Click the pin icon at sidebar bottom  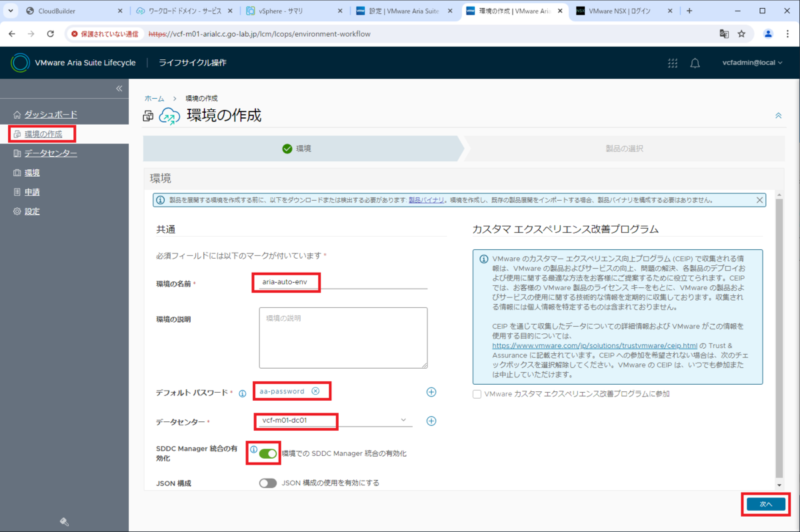point(64,521)
